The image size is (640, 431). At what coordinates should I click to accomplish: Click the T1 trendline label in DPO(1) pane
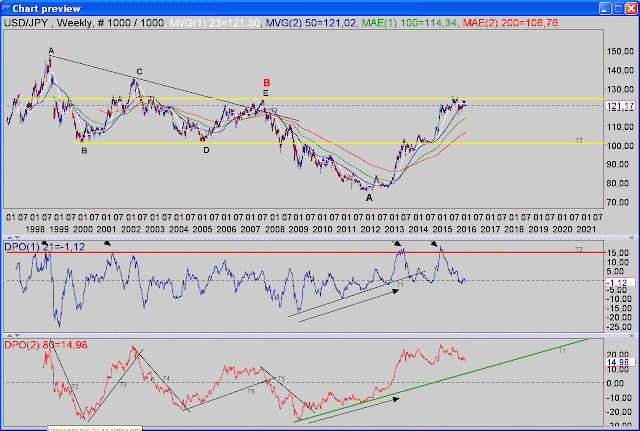pos(400,284)
